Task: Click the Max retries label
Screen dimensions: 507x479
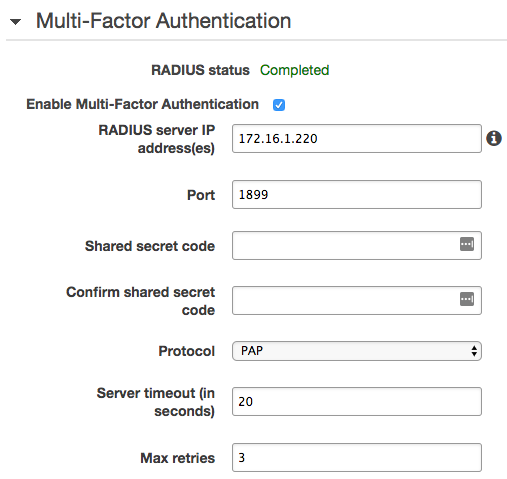Action: [x=178, y=458]
